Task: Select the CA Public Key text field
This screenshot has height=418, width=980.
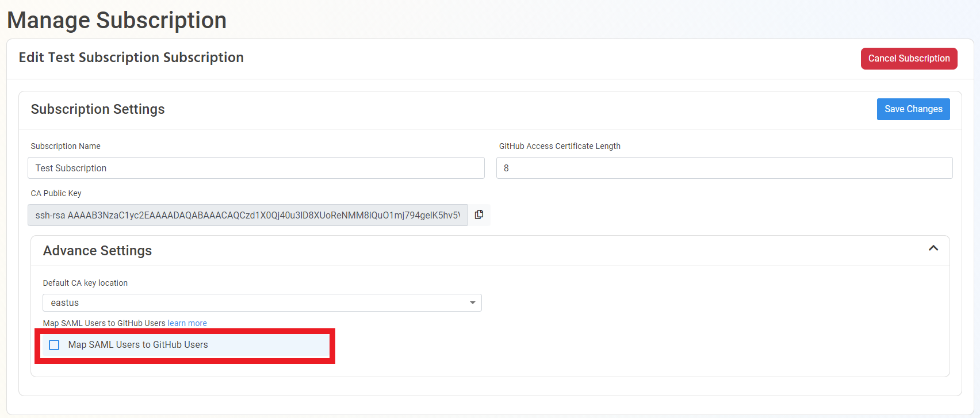Action: (247, 215)
